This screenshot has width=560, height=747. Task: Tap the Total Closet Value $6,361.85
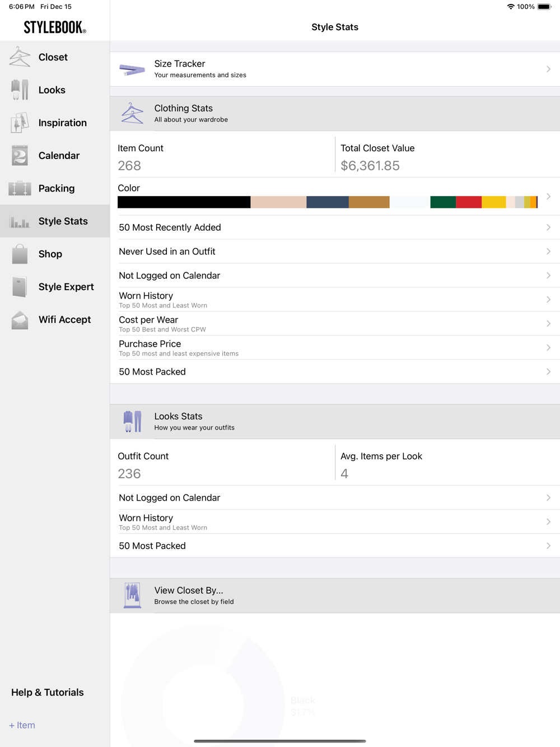(370, 166)
